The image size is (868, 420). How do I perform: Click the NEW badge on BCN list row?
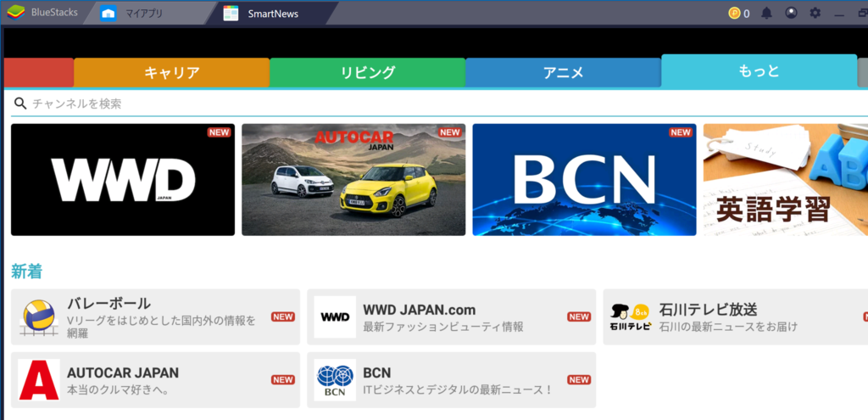pos(579,380)
